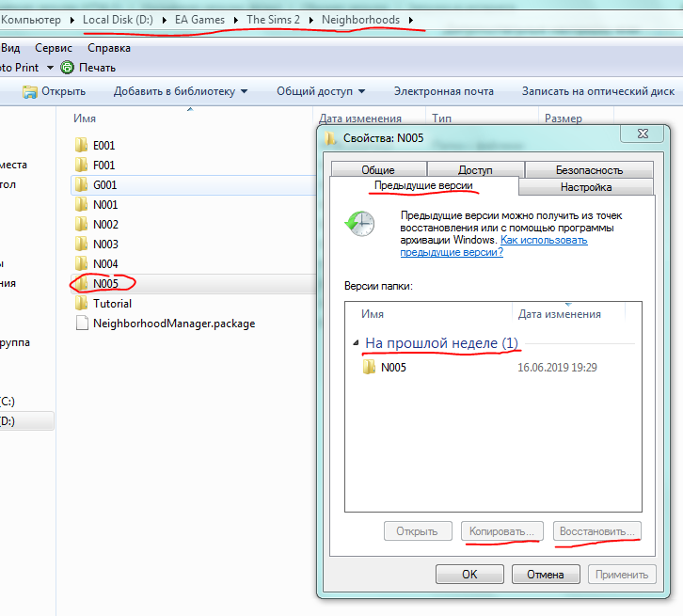Select the Tutorial folder icon
Image resolution: width=683 pixels, height=616 pixels.
tap(80, 304)
